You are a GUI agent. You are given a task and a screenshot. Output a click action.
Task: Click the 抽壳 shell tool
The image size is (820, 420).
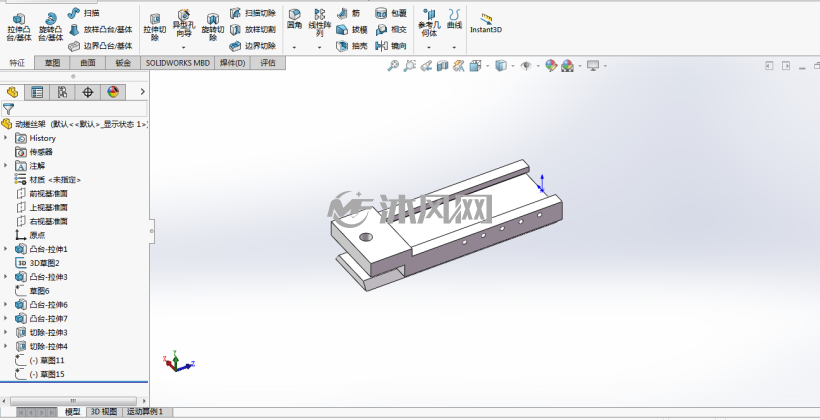(x=352, y=46)
